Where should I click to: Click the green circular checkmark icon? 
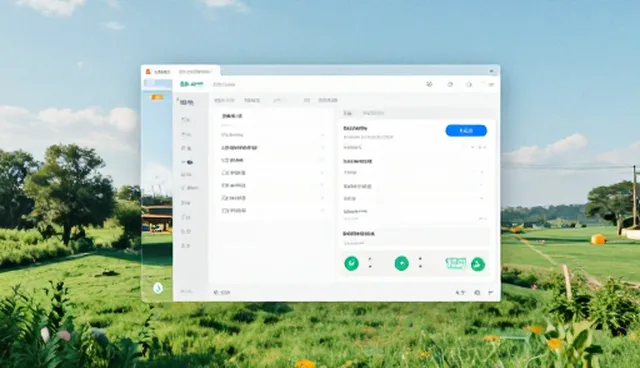(x=351, y=264)
